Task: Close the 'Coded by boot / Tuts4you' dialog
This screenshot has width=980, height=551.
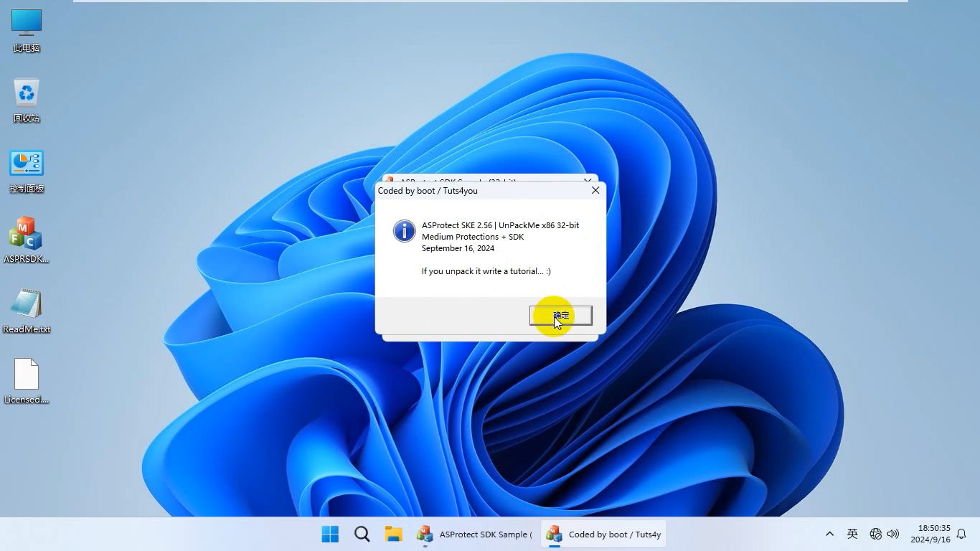Action: coord(595,190)
